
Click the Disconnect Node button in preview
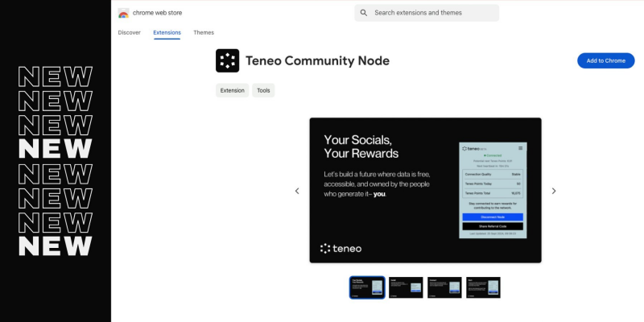[x=493, y=217]
